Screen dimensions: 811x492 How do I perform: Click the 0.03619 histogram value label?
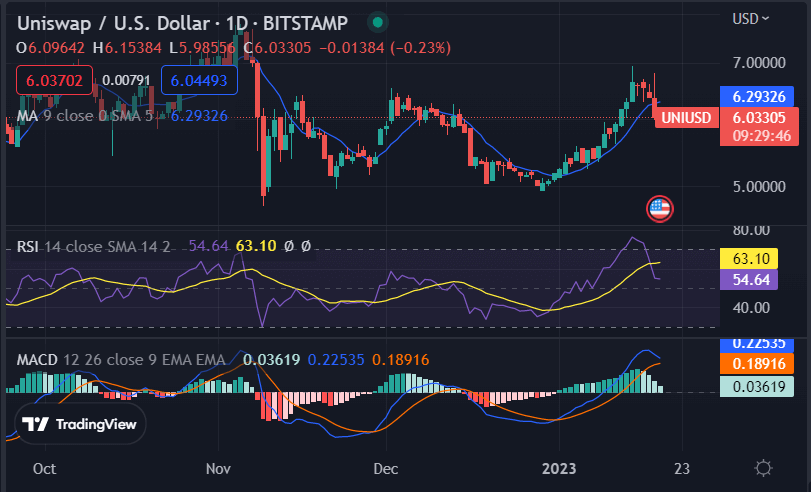757,386
